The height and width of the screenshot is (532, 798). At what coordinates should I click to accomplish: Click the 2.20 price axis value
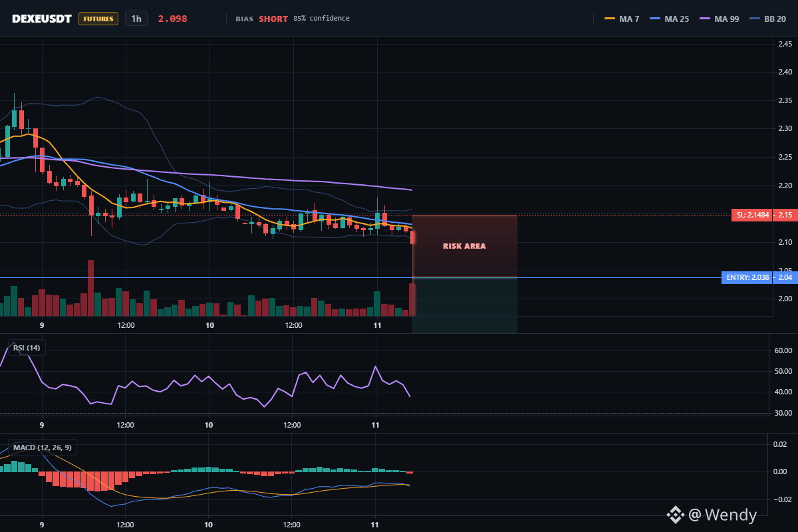(785, 186)
